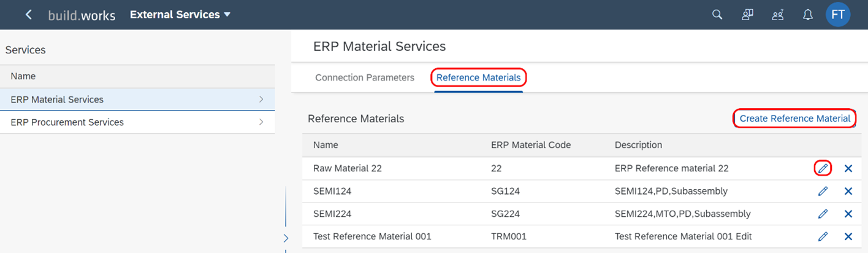Screen dimensions: 868x253
Task: Select the Reference Materials tab
Action: pyautogui.click(x=478, y=78)
